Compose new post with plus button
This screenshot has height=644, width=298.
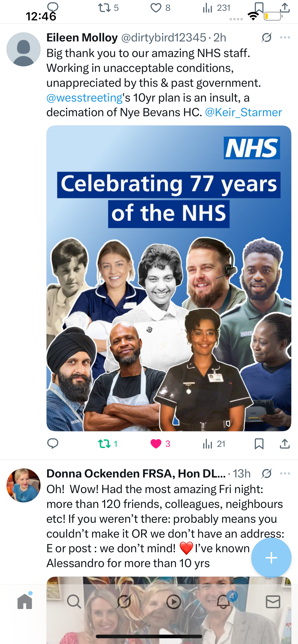tap(271, 558)
